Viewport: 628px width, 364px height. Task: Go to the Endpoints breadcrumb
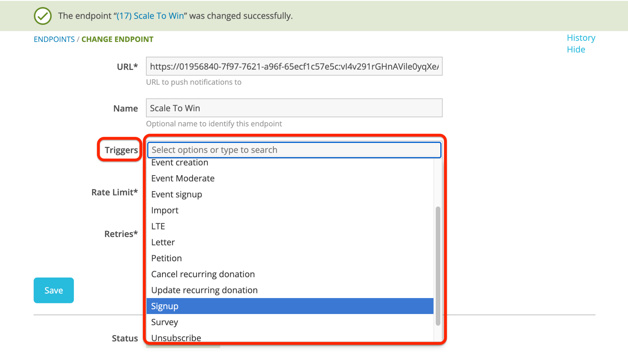click(54, 39)
